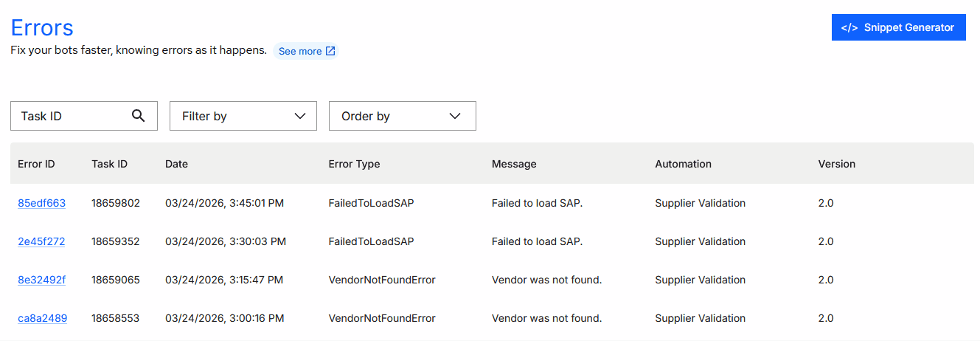Open error ca8a2489 link
This screenshot has height=341, width=980.
[42, 318]
